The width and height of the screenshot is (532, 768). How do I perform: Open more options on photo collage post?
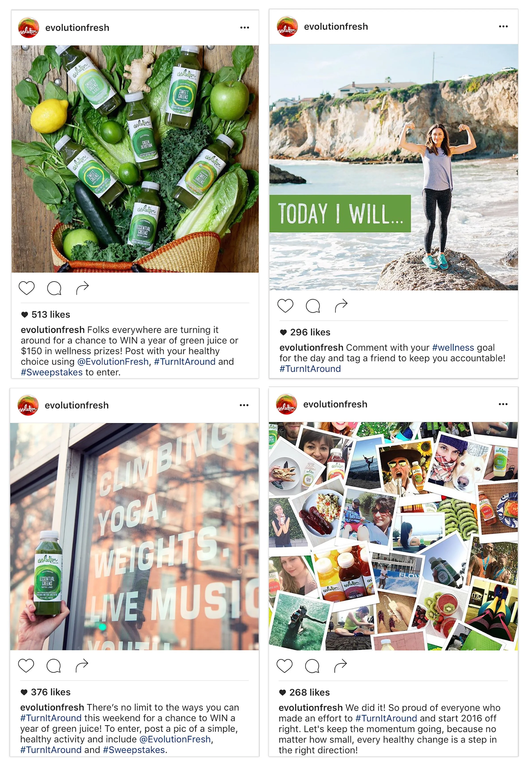click(x=503, y=404)
